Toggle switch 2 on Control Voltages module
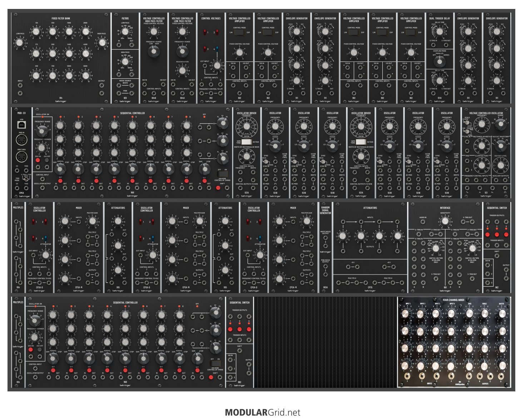526x420 pixels. point(217,33)
